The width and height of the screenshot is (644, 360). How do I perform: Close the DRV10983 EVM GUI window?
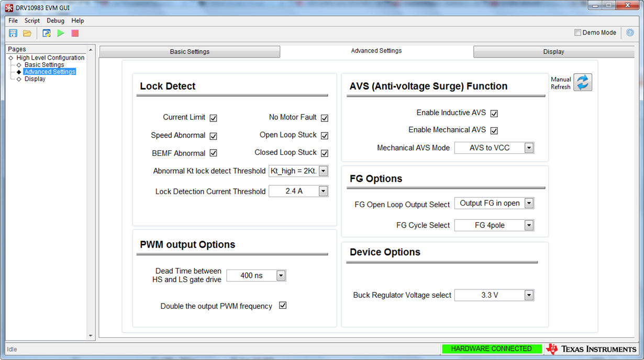[x=627, y=5]
